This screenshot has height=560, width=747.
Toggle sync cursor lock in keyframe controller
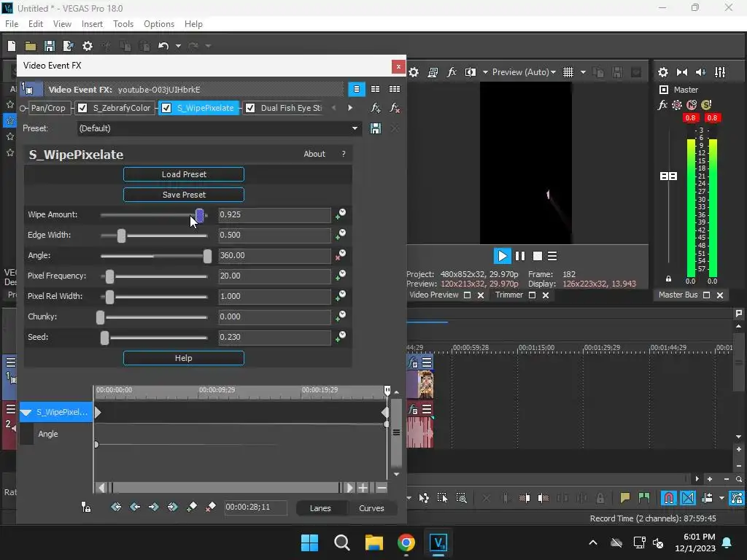[x=86, y=507]
